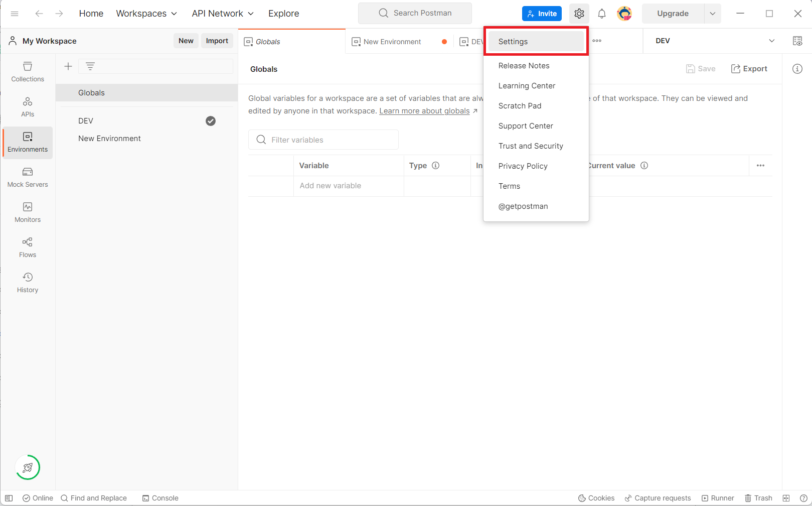The height and width of the screenshot is (506, 812).
Task: Click the Add new variable cell
Action: [349, 186]
